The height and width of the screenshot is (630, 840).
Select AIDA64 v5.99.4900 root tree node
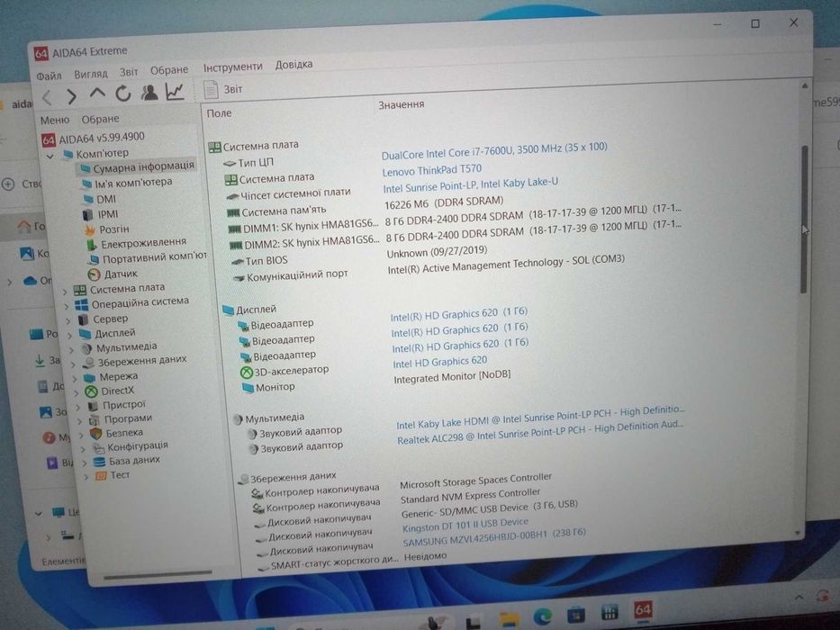click(x=94, y=139)
